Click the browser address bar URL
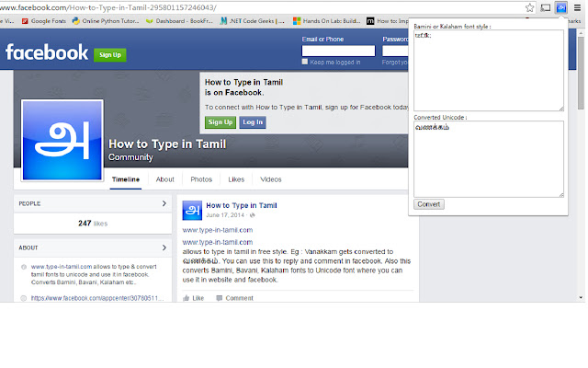This screenshot has width=588, height=368. [108, 7]
